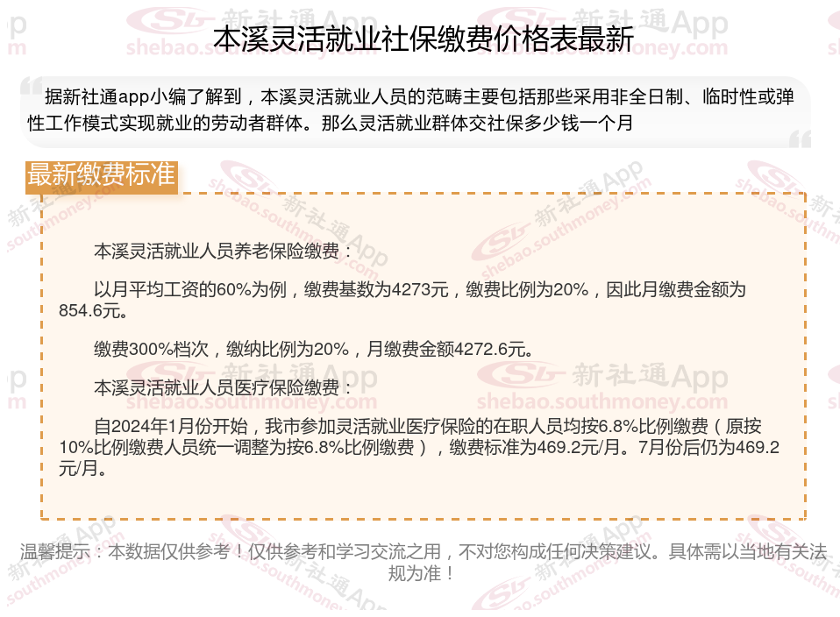This screenshot has height=617, width=840.
Task: Click the orange 最新缴费标准 label
Action: (x=101, y=175)
